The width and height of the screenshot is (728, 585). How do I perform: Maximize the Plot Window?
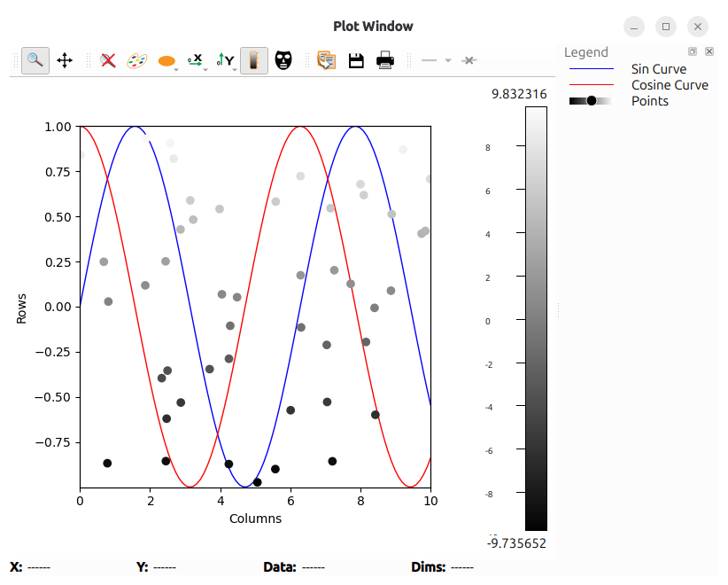coord(666,27)
